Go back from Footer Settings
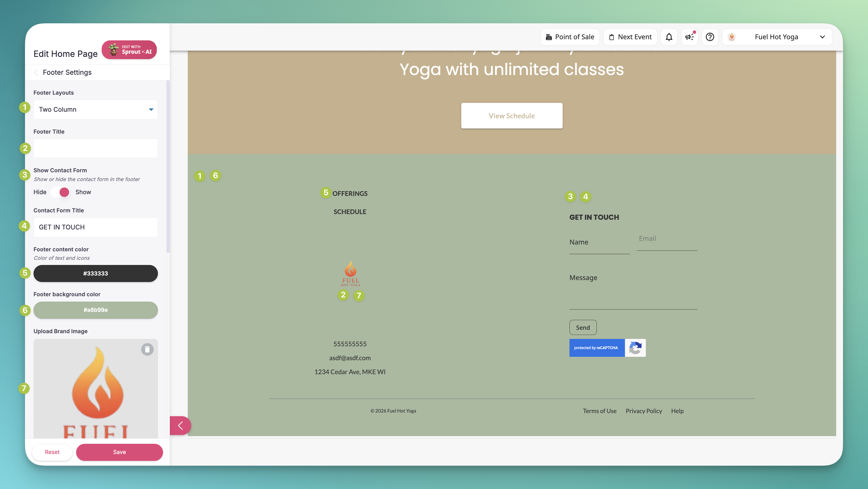Screen dimensions: 868x489 (36, 72)
